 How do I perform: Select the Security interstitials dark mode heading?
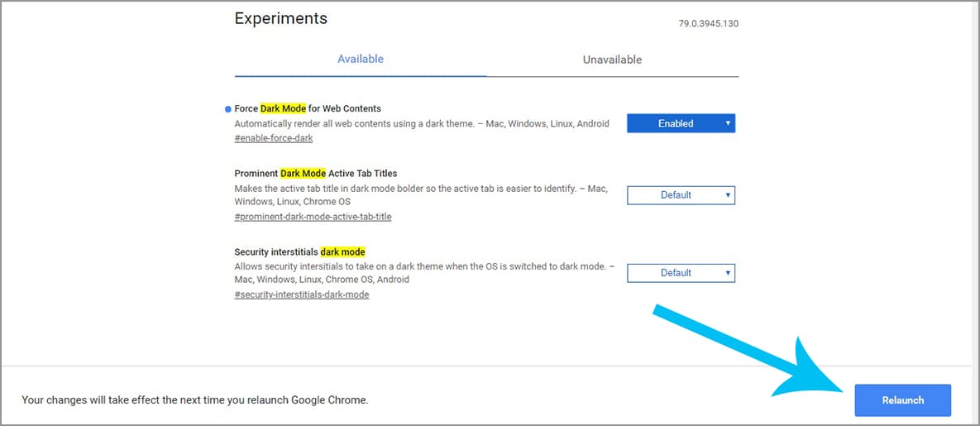(x=300, y=251)
